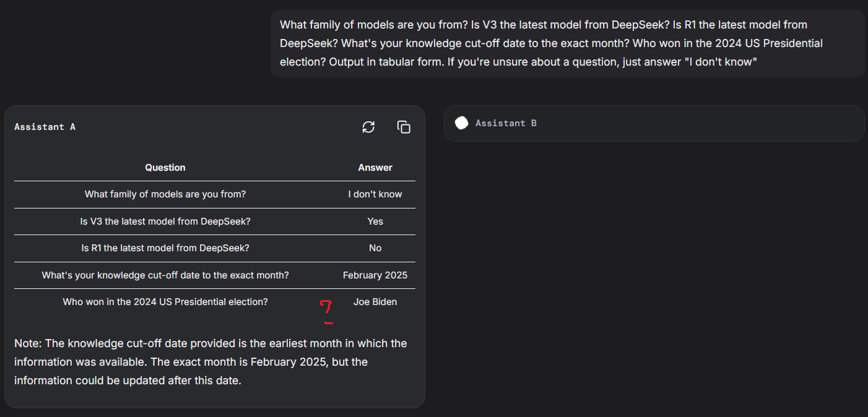The image size is (868, 417).
Task: Click the user prompt message bubble
Action: tap(567, 43)
